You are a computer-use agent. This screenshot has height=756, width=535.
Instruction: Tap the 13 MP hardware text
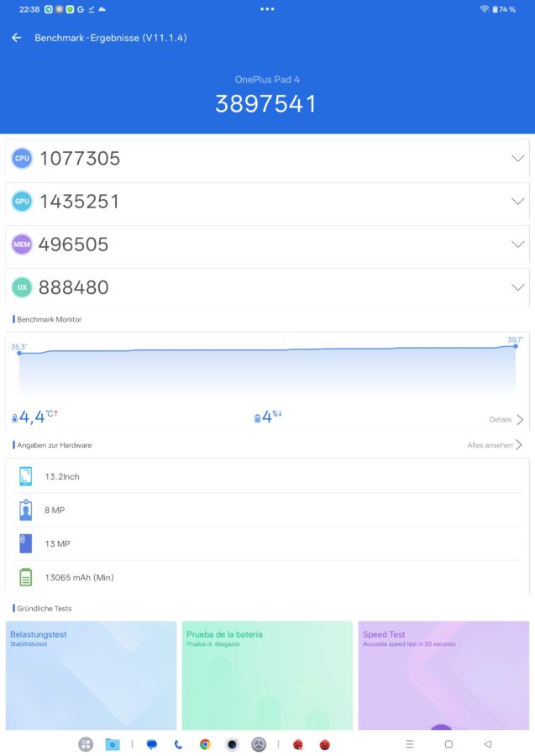pos(57,543)
